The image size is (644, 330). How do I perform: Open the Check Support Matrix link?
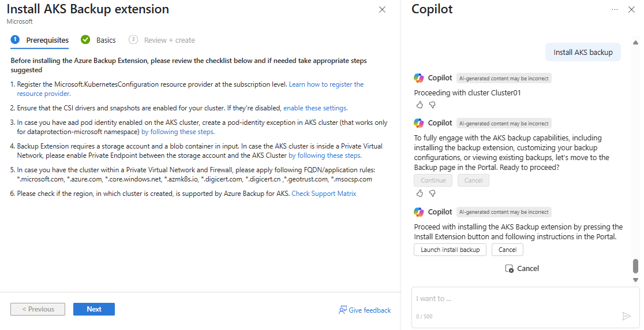324,194
